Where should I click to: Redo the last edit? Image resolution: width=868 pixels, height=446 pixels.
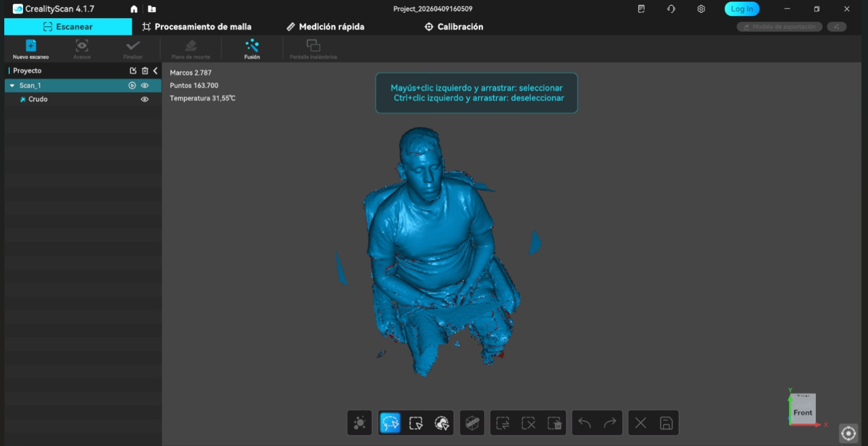pyautogui.click(x=610, y=423)
